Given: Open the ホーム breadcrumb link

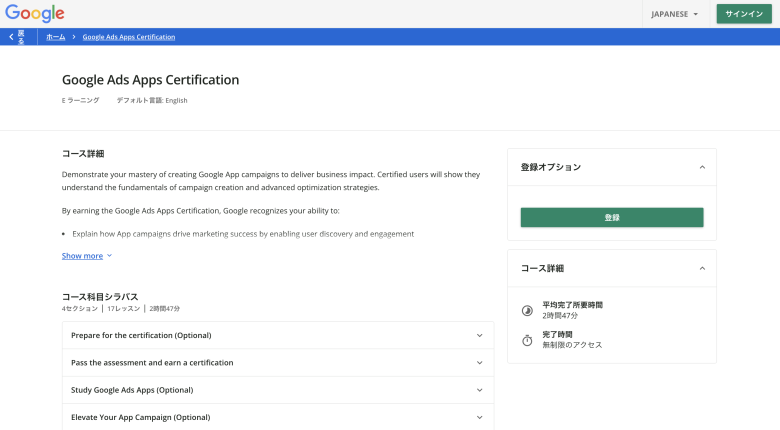Looking at the screenshot, I should point(55,37).
